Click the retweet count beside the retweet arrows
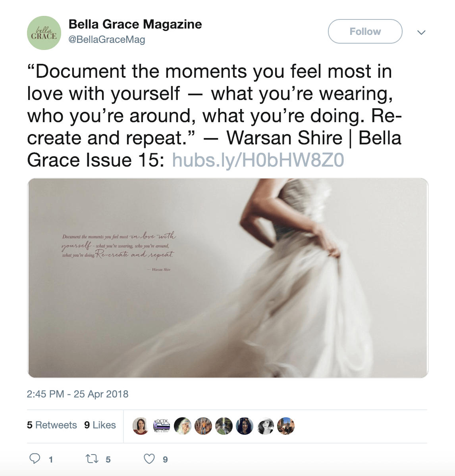This screenshot has width=455, height=476. pyautogui.click(x=108, y=459)
